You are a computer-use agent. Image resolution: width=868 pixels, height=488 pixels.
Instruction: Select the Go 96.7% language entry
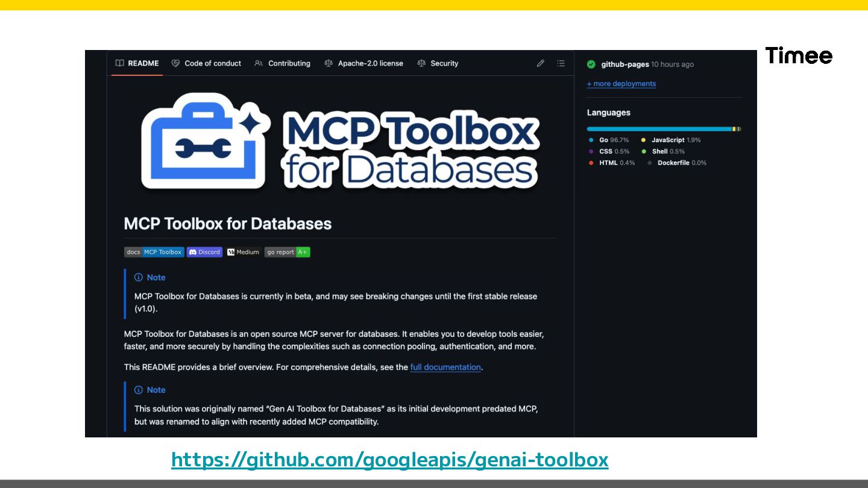(x=609, y=140)
